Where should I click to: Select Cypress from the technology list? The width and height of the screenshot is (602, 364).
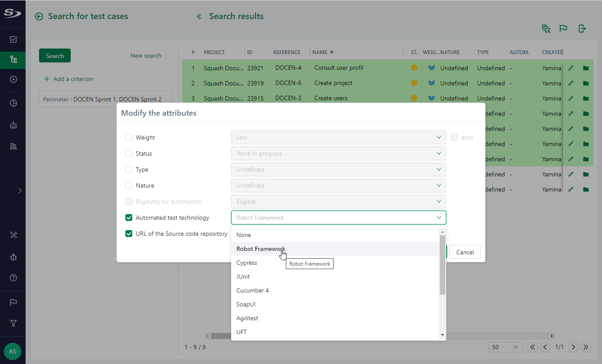pyautogui.click(x=247, y=263)
